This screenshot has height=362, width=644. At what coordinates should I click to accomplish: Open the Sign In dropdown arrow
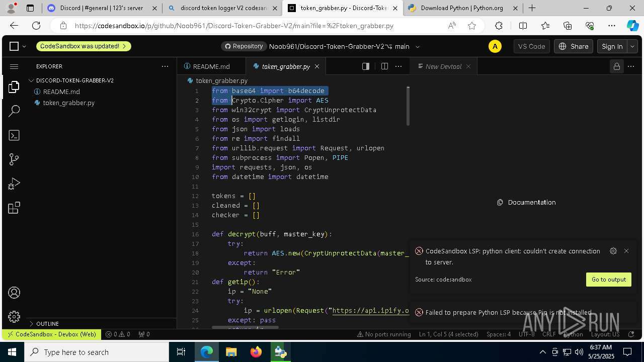coord(632,46)
